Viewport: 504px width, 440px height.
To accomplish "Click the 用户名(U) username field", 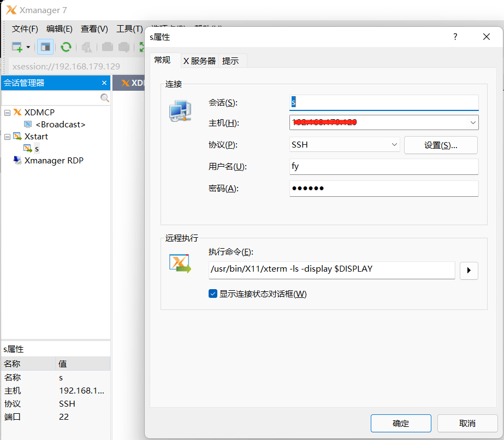I will [384, 167].
